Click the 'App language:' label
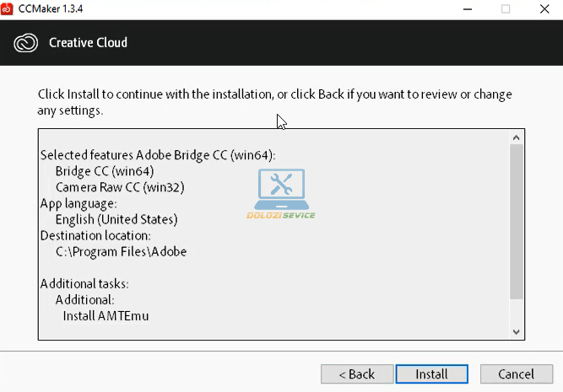 [x=78, y=203]
